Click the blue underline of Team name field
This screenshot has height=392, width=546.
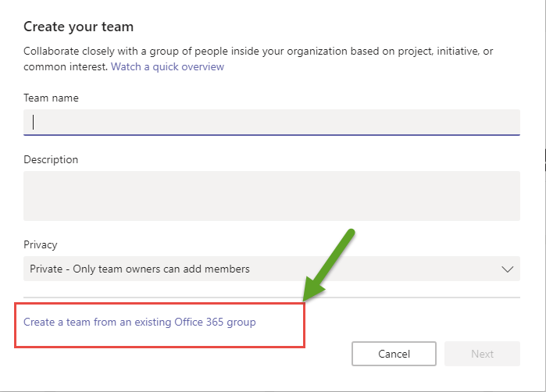pos(271,135)
